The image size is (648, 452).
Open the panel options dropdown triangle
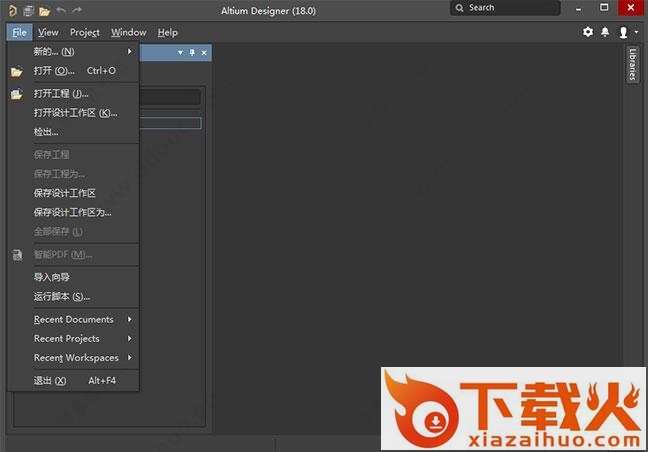(180, 52)
